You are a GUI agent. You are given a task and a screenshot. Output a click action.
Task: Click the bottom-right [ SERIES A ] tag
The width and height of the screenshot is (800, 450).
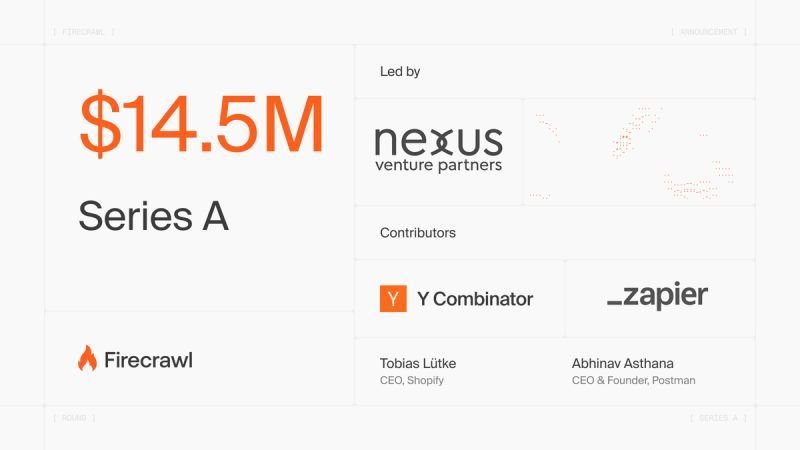(x=718, y=417)
